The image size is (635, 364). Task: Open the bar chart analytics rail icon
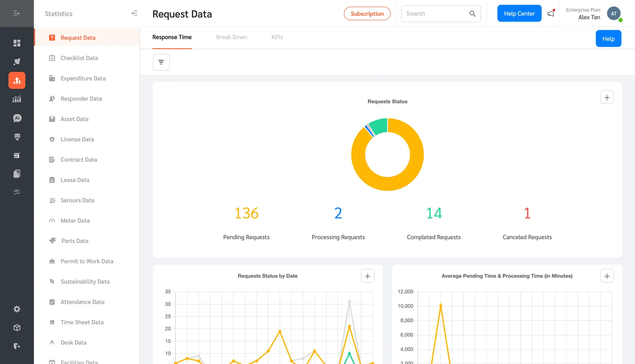pos(17,99)
